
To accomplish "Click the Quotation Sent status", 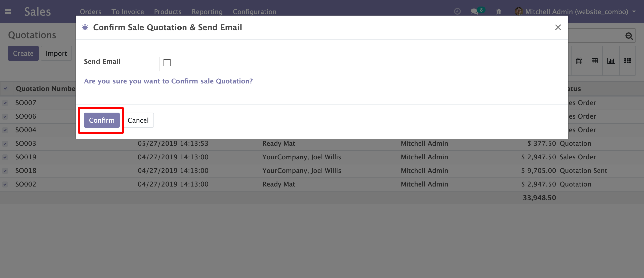I will click(583, 171).
